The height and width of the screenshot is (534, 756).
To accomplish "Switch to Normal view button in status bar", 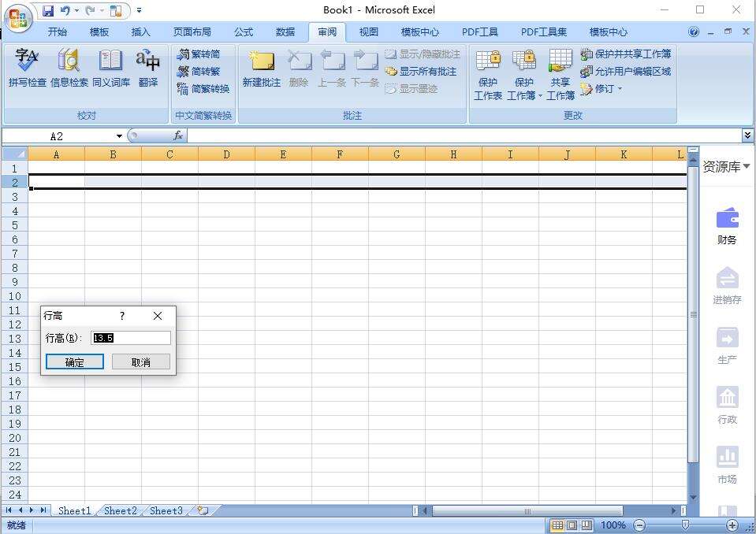I will [x=558, y=525].
